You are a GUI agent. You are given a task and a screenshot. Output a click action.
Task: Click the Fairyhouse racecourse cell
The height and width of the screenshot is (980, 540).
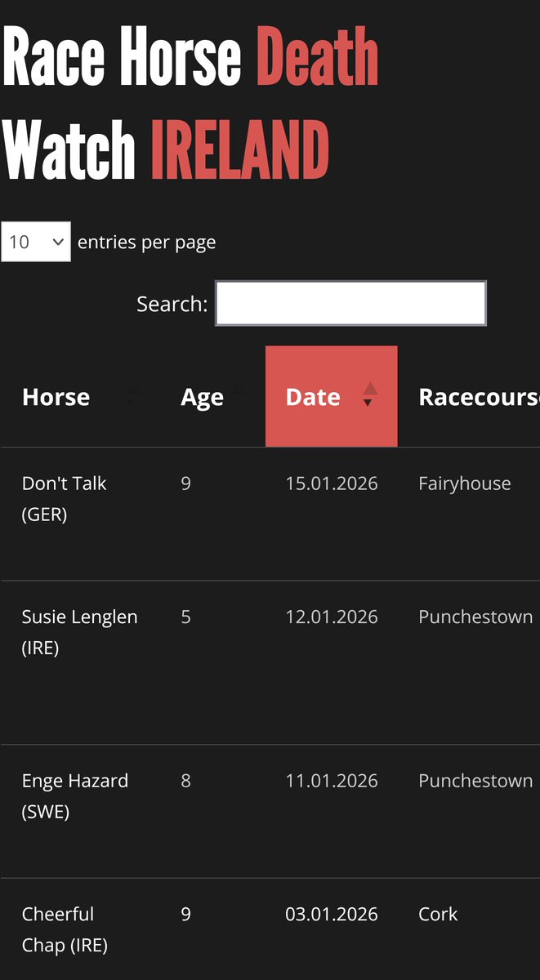(x=465, y=483)
